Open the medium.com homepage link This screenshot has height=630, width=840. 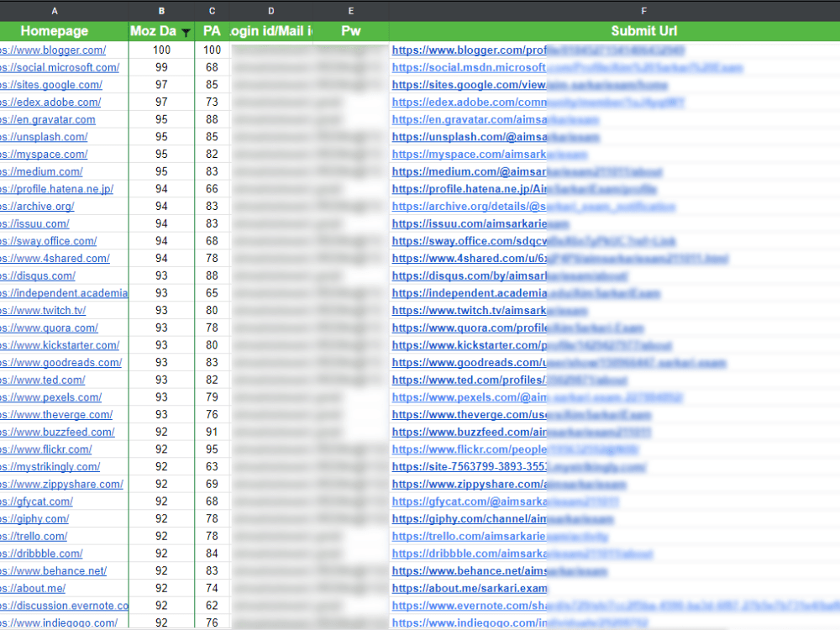(x=41, y=171)
